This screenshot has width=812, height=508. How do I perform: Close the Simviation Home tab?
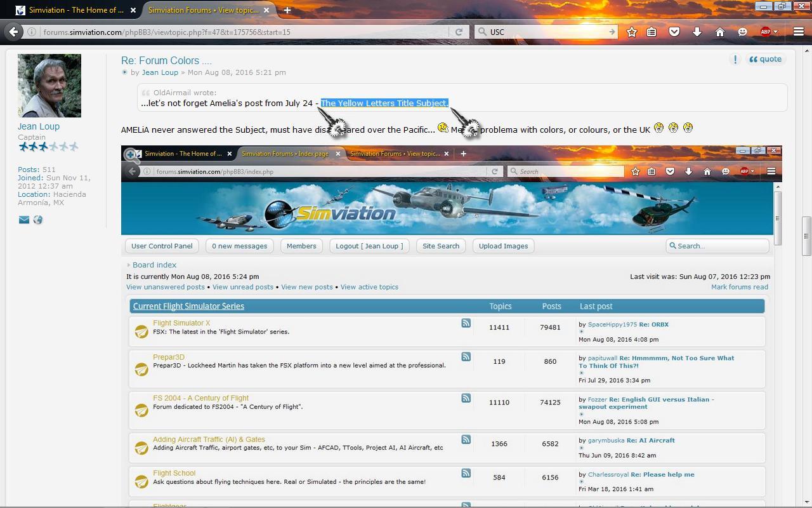(134, 10)
